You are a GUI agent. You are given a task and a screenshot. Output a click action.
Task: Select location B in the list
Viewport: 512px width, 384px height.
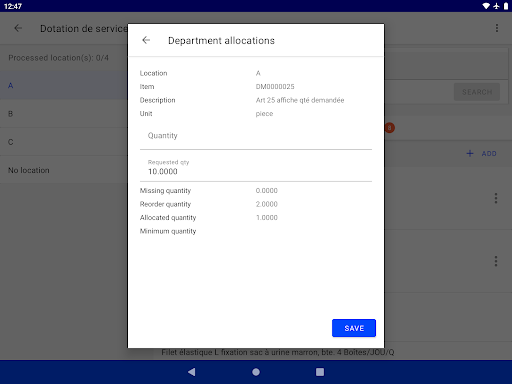tap(64, 114)
